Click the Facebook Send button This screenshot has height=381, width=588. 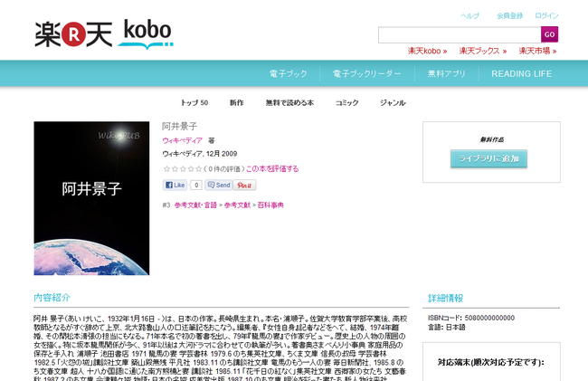tap(219, 186)
